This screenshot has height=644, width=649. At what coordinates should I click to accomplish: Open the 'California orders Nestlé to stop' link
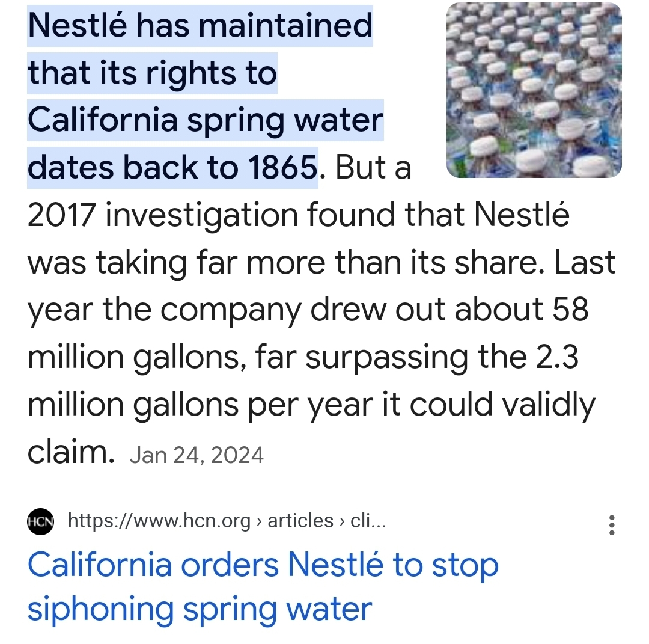tap(263, 566)
